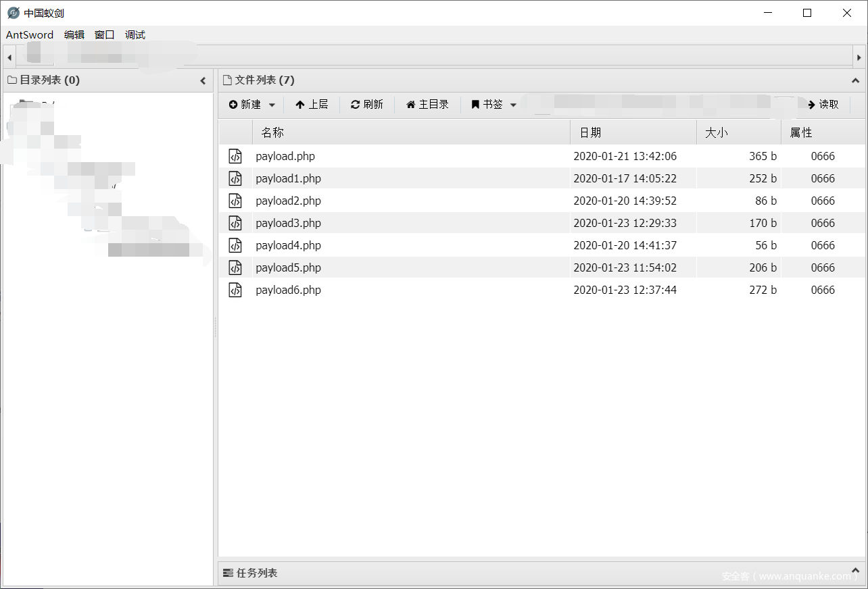Viewport: 868px width, 589px height.
Task: Expand the 任务列表 task list panel
Action: pyautogui.click(x=855, y=571)
